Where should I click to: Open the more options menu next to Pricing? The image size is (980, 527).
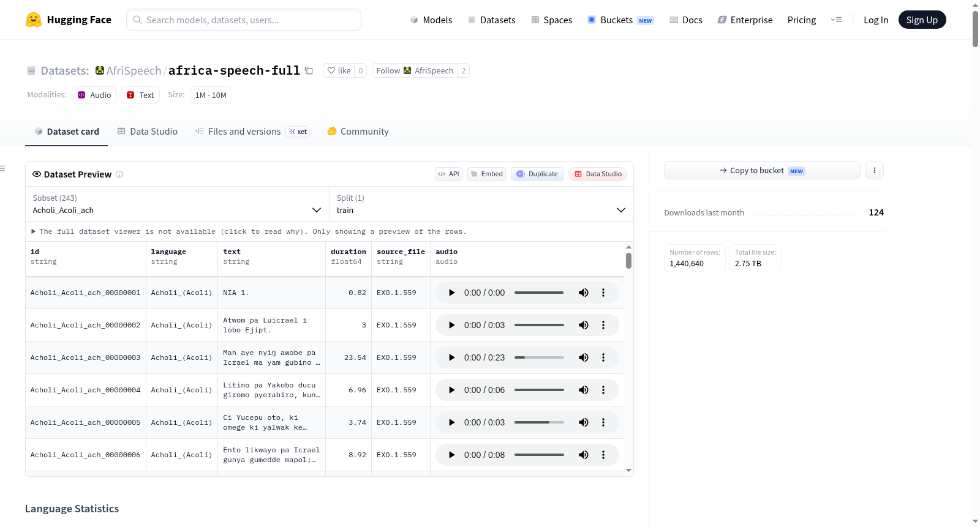836,20
